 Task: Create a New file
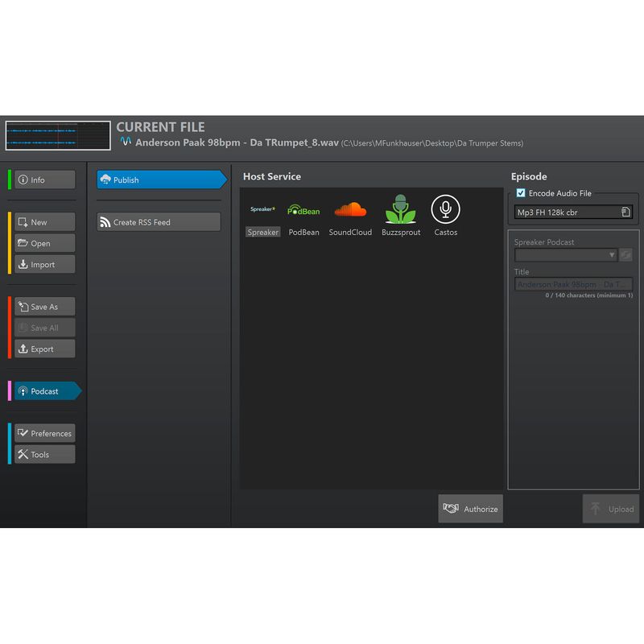pyautogui.click(x=45, y=222)
